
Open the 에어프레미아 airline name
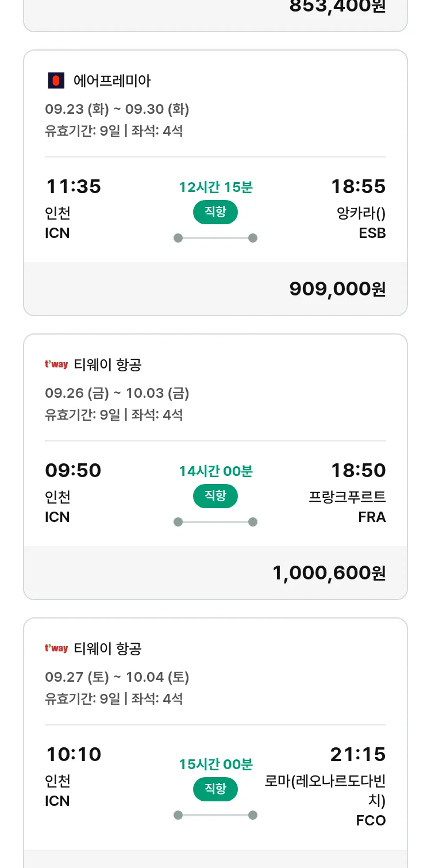[x=112, y=81]
